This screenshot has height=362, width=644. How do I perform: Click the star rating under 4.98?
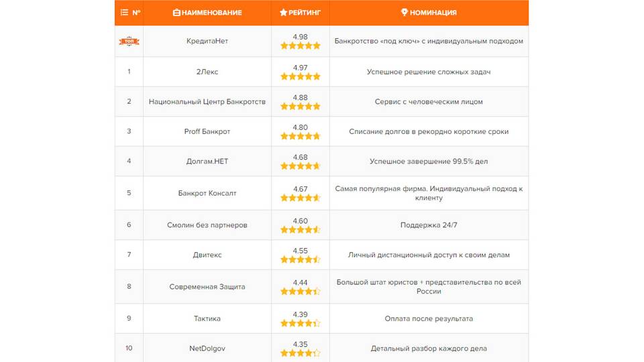(301, 46)
